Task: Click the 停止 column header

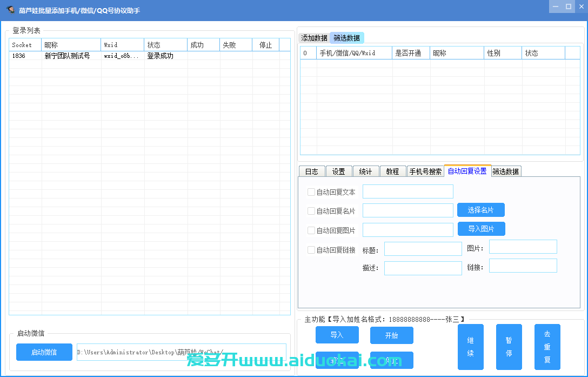Action: [x=265, y=45]
